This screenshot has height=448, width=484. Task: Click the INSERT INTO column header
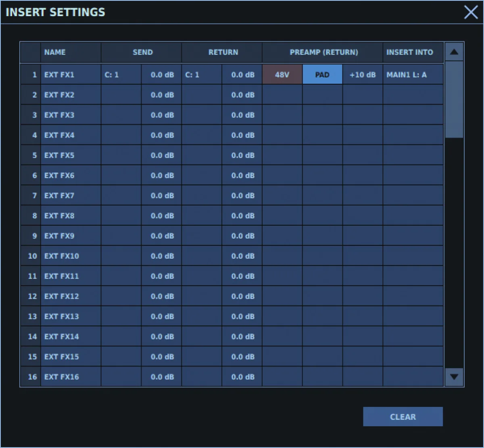(413, 52)
